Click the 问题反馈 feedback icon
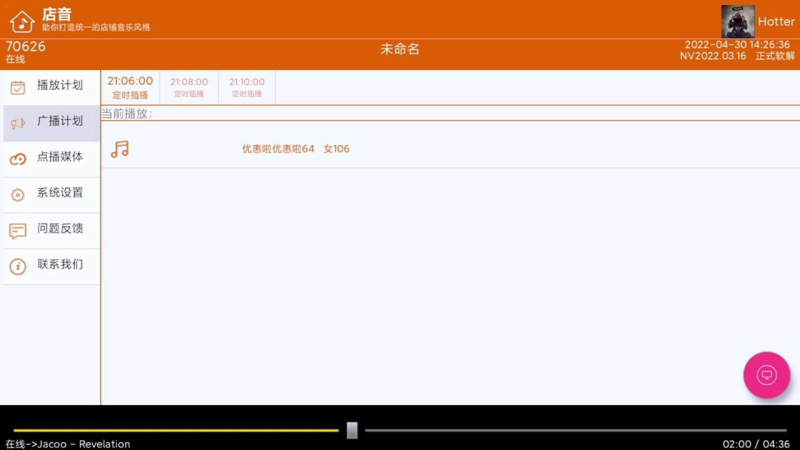The width and height of the screenshot is (800, 450). click(17, 230)
